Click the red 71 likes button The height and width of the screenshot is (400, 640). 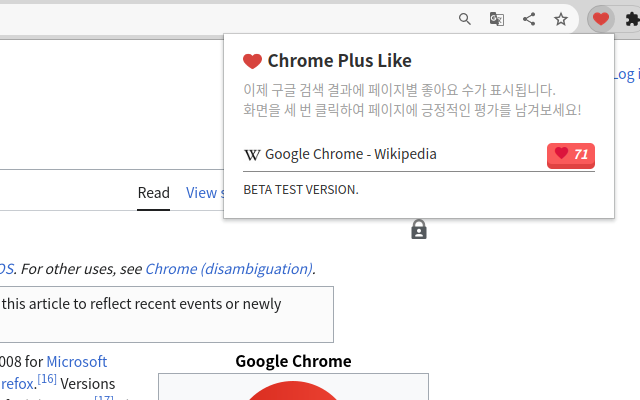[571, 156]
